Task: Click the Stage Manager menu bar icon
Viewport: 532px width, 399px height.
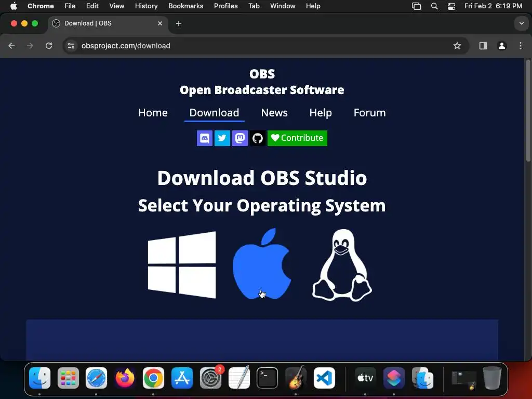Action: 416,6
